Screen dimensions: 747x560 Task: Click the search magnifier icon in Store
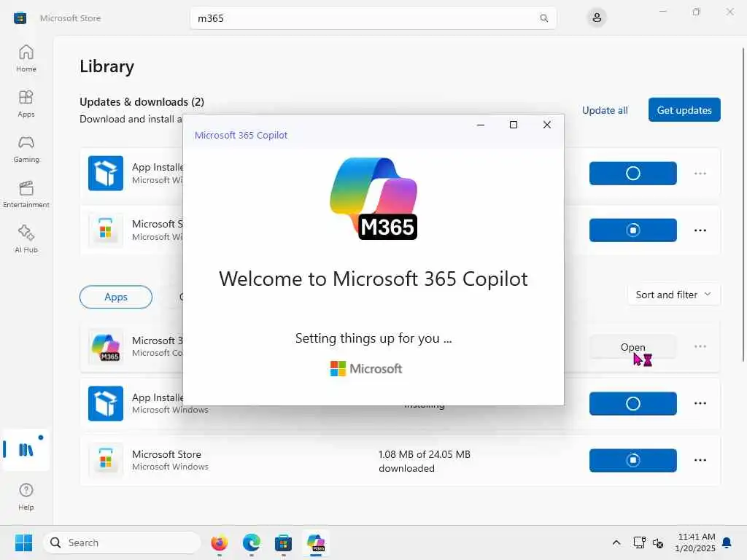coord(543,18)
